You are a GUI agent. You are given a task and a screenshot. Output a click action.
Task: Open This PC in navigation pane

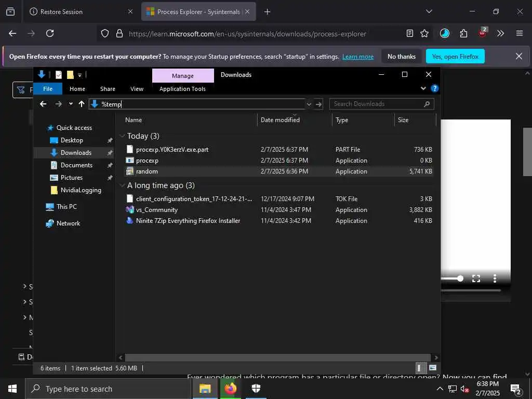click(x=66, y=207)
